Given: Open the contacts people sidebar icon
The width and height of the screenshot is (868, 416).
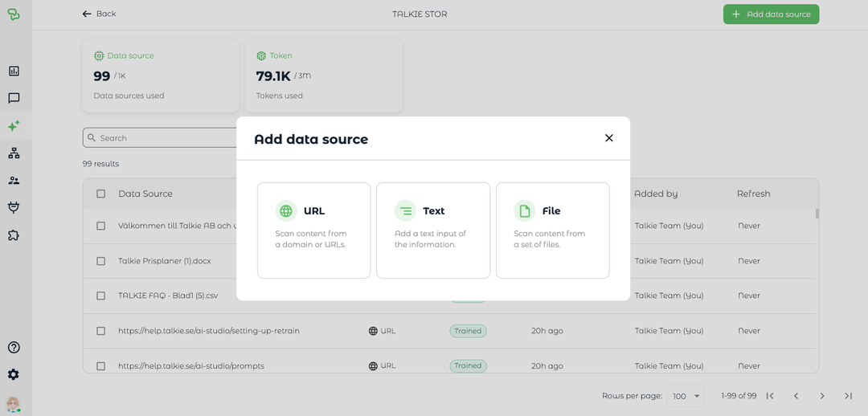Looking at the screenshot, I should click(x=14, y=181).
